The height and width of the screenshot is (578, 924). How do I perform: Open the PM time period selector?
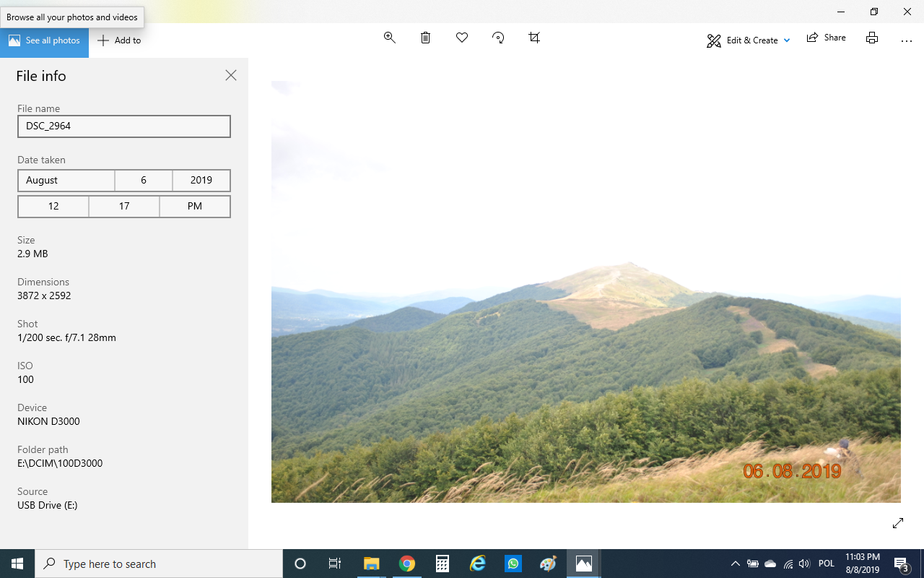coord(195,206)
